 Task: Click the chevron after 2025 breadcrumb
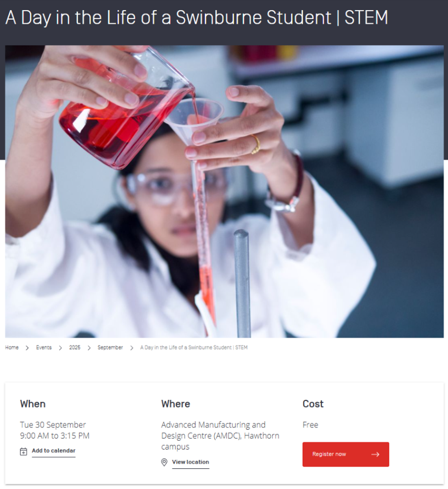(x=89, y=348)
